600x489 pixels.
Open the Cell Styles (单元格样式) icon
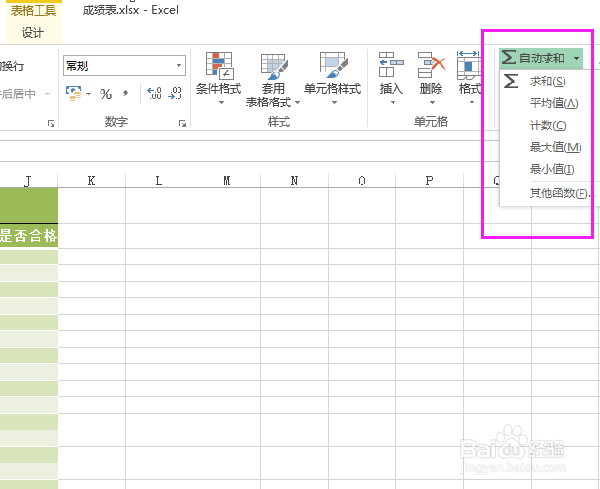[x=333, y=65]
